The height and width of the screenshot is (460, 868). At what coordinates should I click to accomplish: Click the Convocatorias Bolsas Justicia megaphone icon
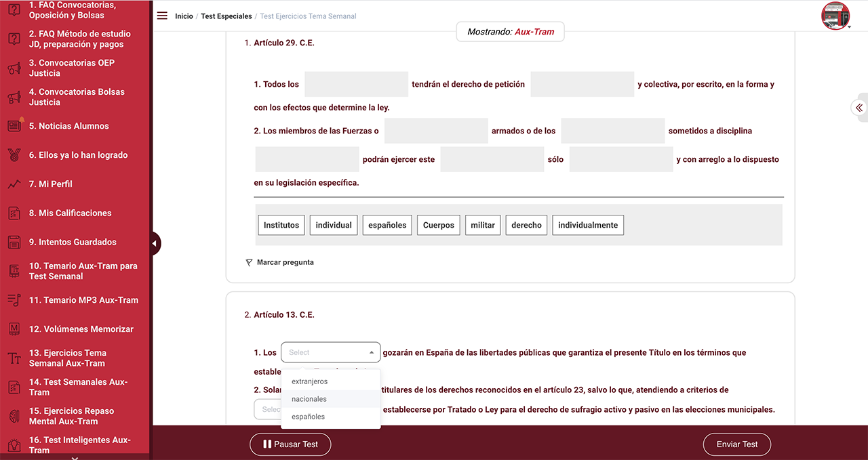14,97
